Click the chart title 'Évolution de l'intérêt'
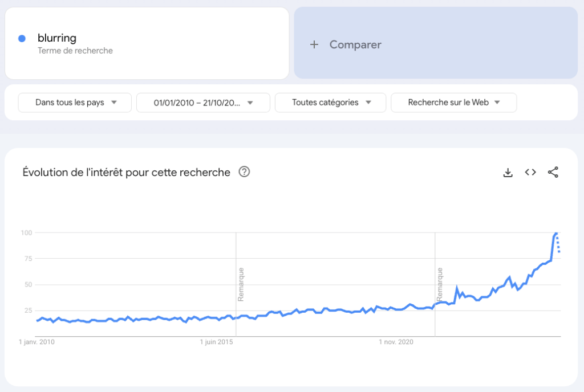 (126, 172)
